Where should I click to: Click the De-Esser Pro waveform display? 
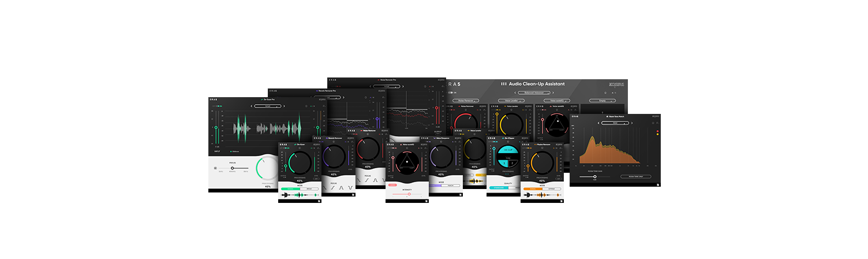(x=268, y=128)
